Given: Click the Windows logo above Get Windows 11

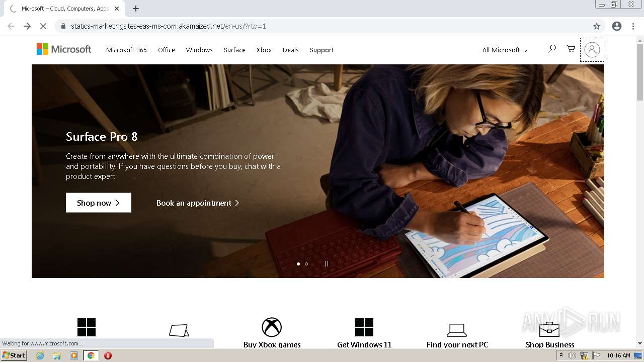Looking at the screenshot, I should point(364,327).
